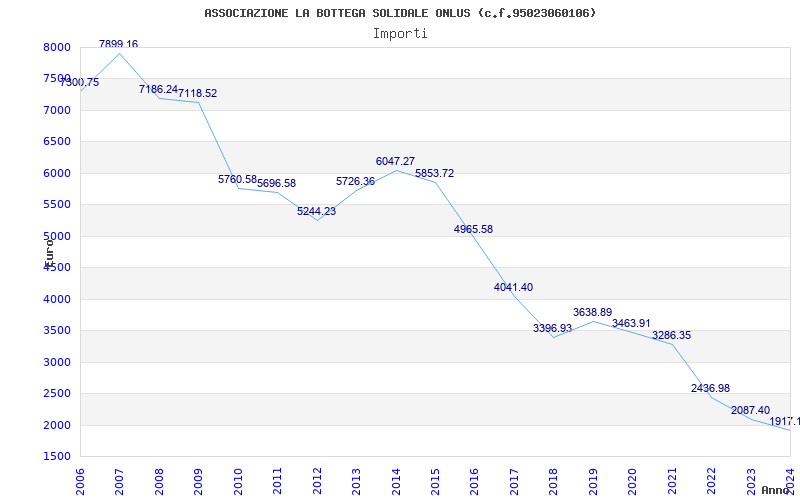Select the 7300.75 data label
Screen dimensions: 800x500
click(80, 83)
